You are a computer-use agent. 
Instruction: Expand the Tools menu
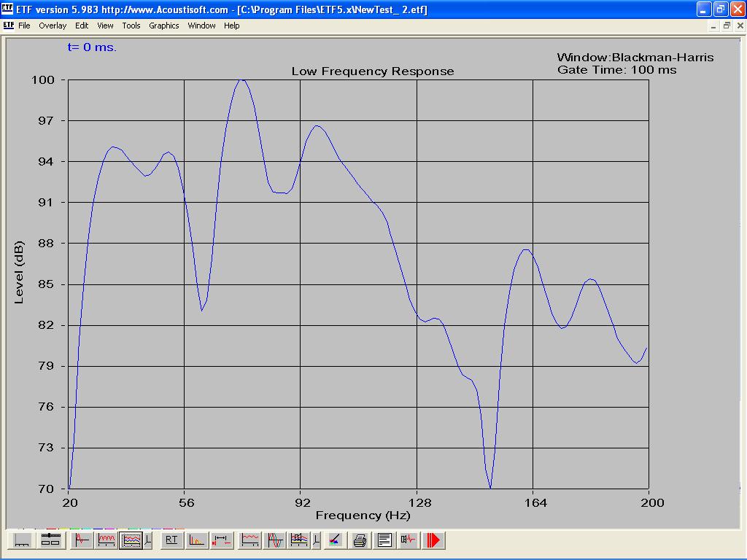click(x=131, y=26)
